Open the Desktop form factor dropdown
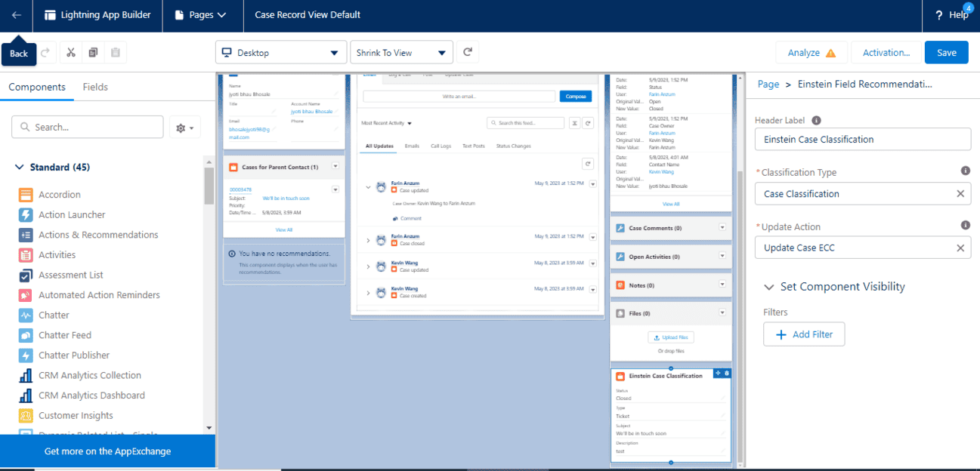 [280, 52]
